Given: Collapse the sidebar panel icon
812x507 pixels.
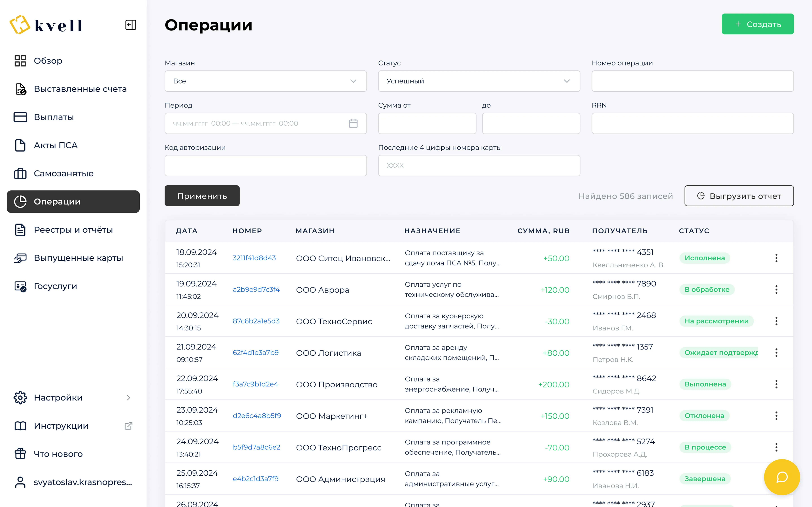Looking at the screenshot, I should [131, 25].
